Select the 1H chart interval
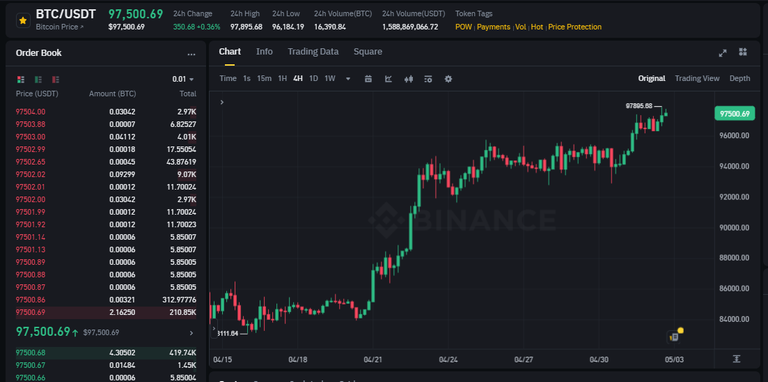The image size is (768, 382). [x=283, y=78]
